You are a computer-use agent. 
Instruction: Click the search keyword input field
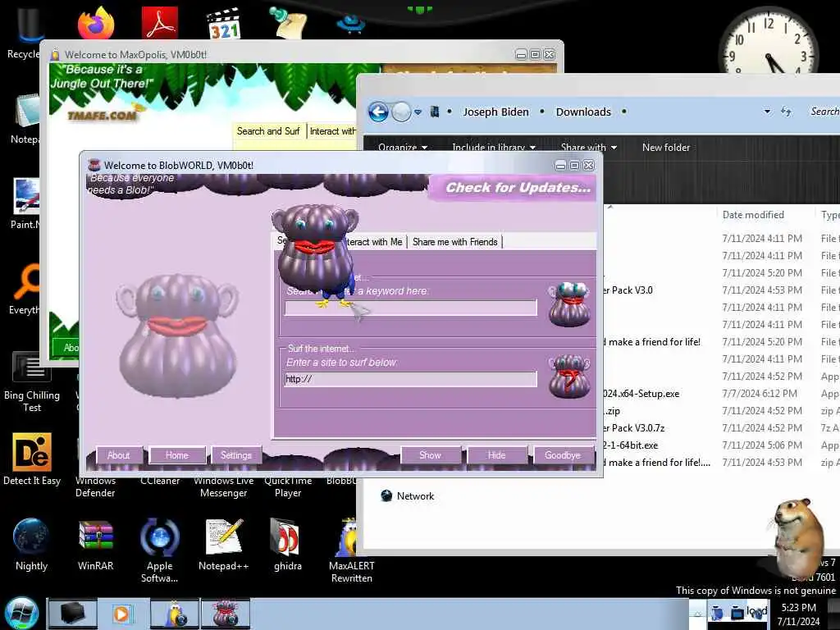[410, 308]
